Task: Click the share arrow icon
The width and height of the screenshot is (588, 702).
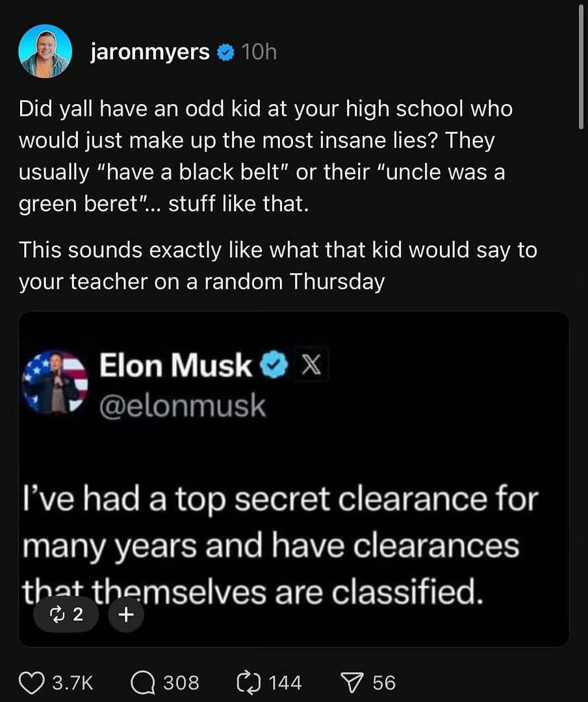Action: click(353, 681)
